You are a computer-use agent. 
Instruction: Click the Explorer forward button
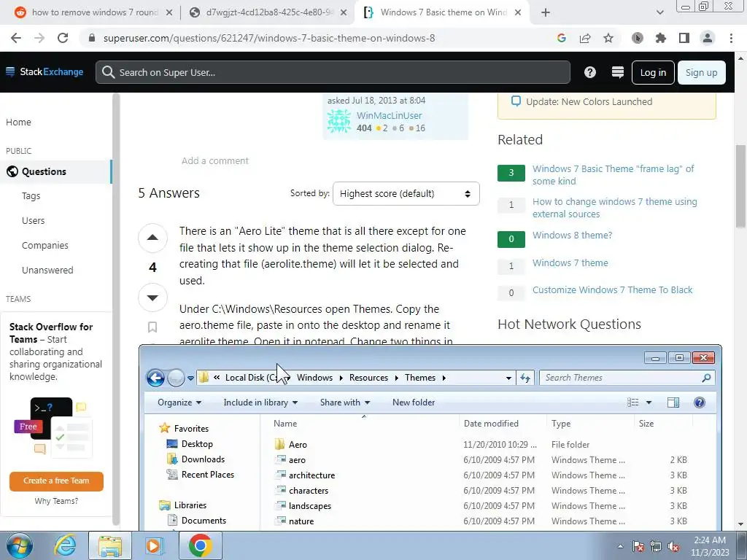tap(176, 378)
